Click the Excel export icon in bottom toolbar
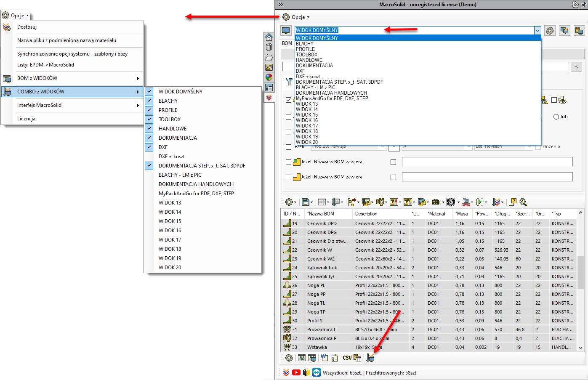Viewport: 588px width, 380px height. [301, 358]
